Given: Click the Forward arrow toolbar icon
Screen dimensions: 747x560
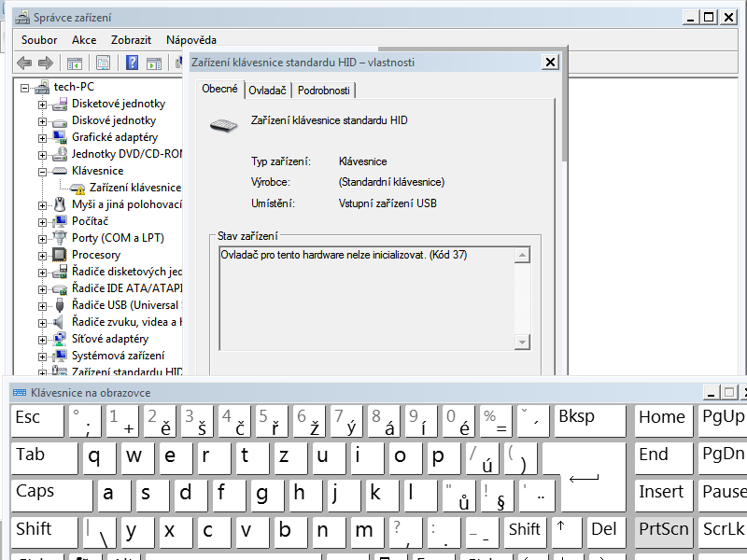Looking at the screenshot, I should (x=45, y=63).
